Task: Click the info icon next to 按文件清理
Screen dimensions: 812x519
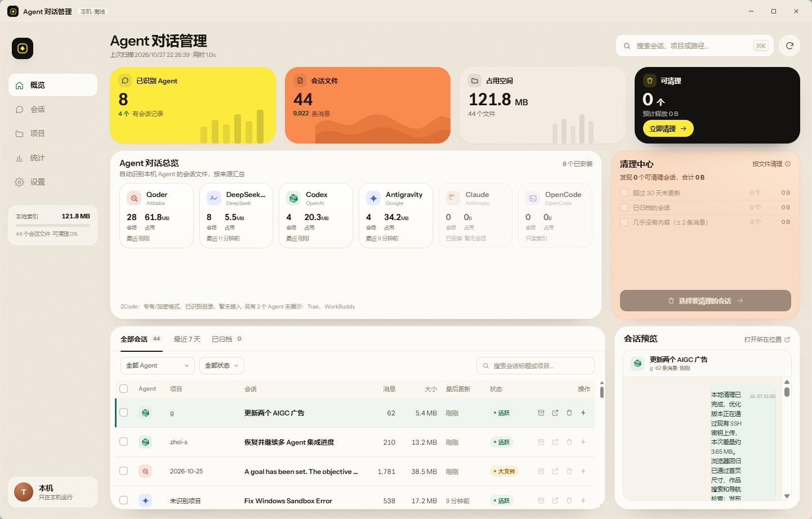Action: tap(788, 164)
